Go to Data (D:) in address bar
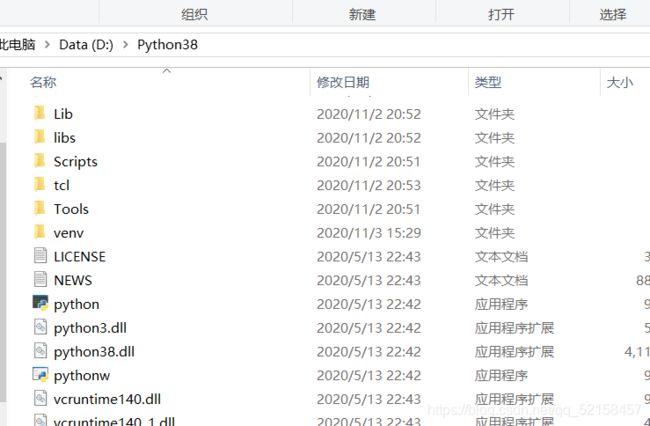Screen dimensions: 650x426 click(86, 44)
